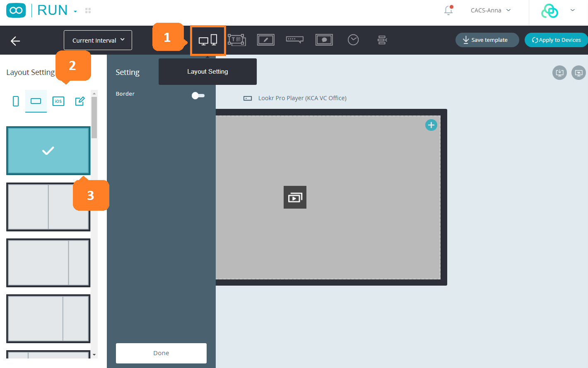Expand the chevron beside the rings logo
Viewport: 588px width, 368px height.
click(573, 10)
